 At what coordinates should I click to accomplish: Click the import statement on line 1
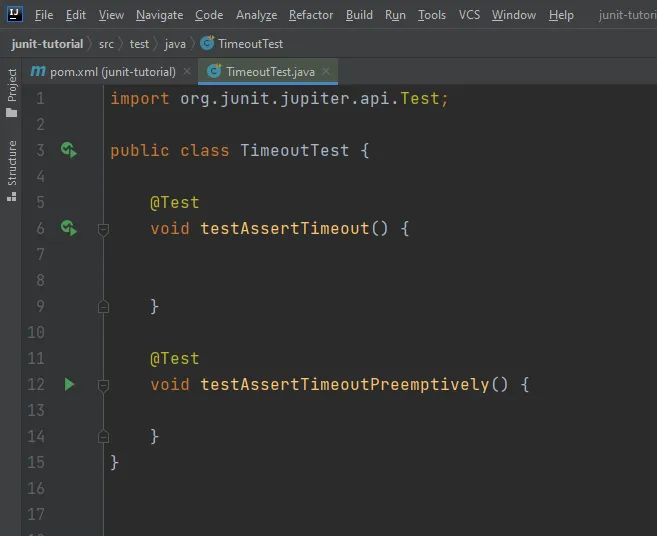279,99
